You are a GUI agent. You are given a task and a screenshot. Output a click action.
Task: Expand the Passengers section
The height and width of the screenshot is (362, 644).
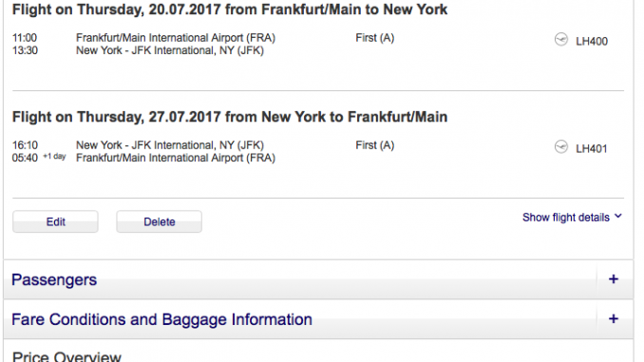[x=318, y=279]
